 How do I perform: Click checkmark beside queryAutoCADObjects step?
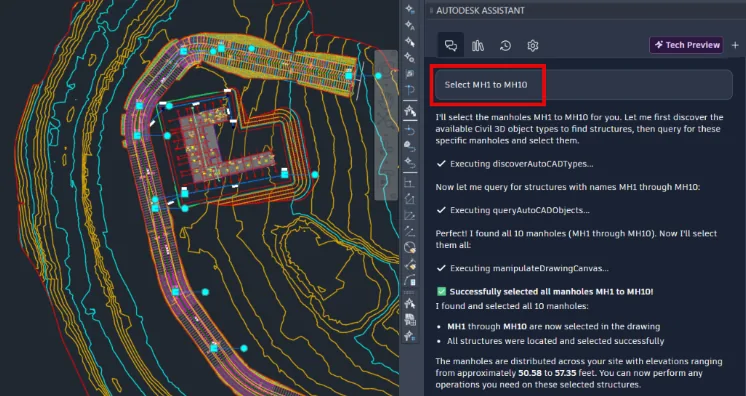pyautogui.click(x=441, y=210)
